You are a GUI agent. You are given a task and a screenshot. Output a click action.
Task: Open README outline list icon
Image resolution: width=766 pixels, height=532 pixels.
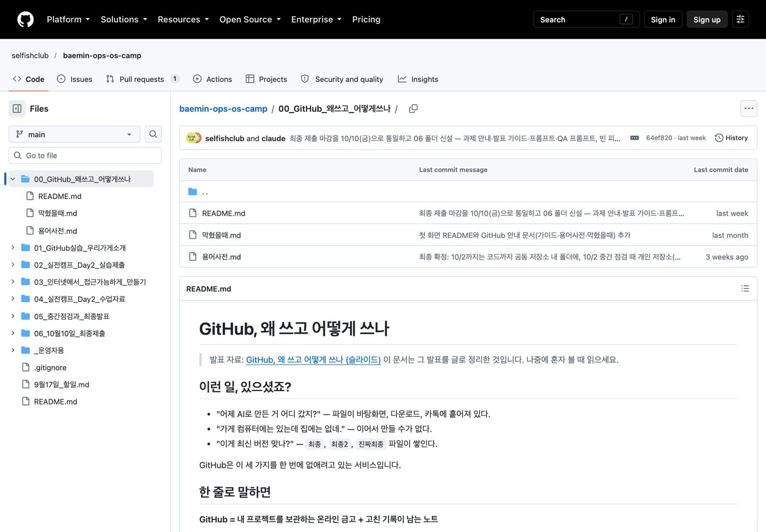pos(745,288)
